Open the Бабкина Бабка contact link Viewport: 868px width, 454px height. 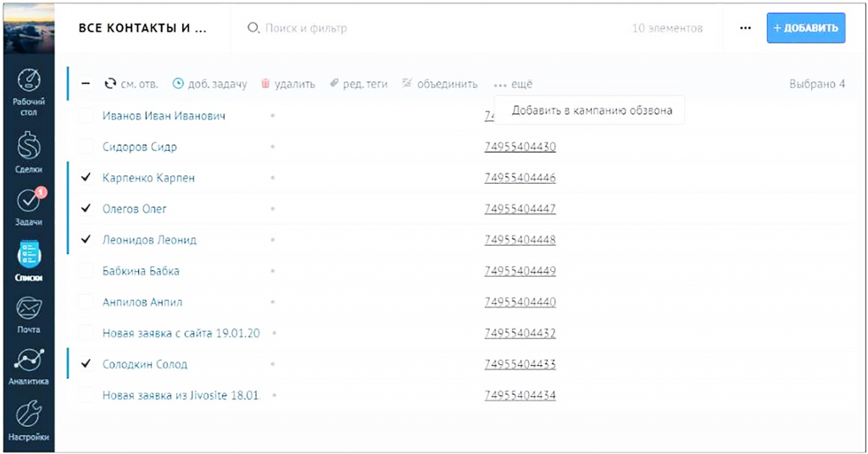[x=141, y=271]
